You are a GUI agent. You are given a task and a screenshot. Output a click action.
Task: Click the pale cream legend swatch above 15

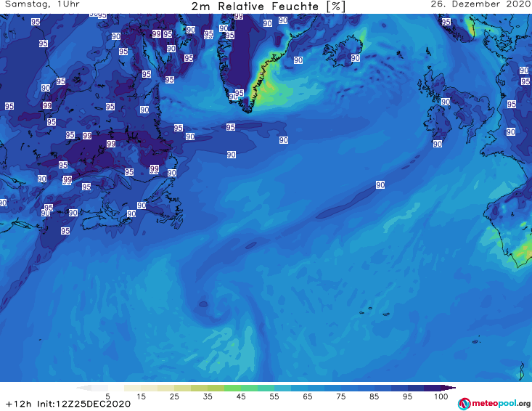click(133, 388)
